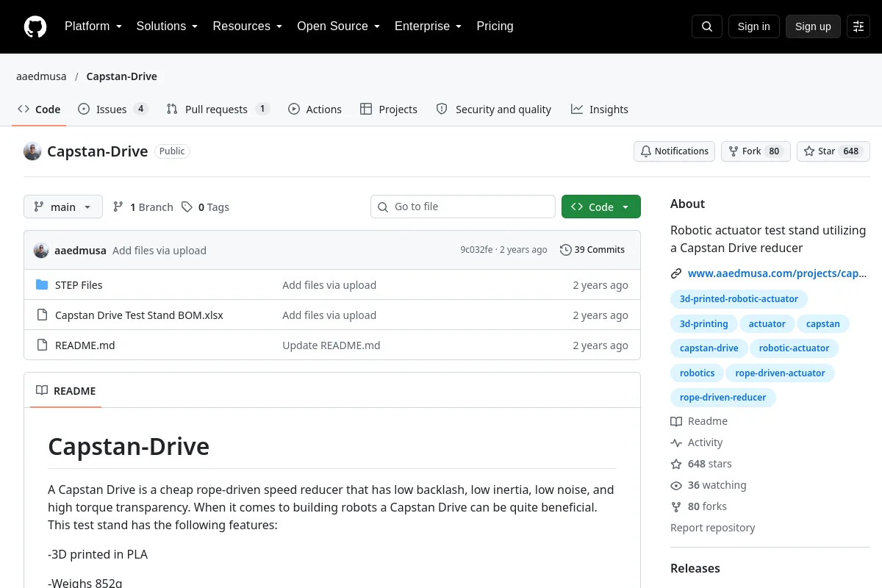This screenshot has height=588, width=882.
Task: Focus the Go to file search field
Action: point(463,207)
